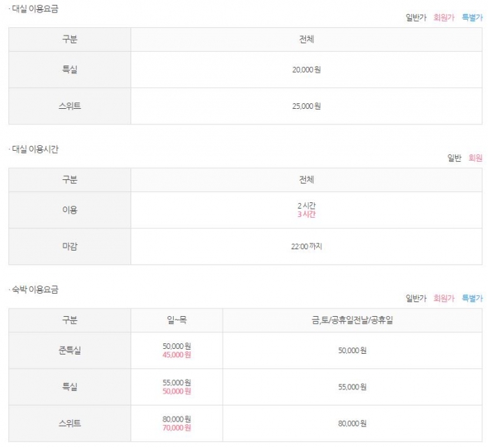
Task: Click the 이용 row label
Action: coord(70,210)
